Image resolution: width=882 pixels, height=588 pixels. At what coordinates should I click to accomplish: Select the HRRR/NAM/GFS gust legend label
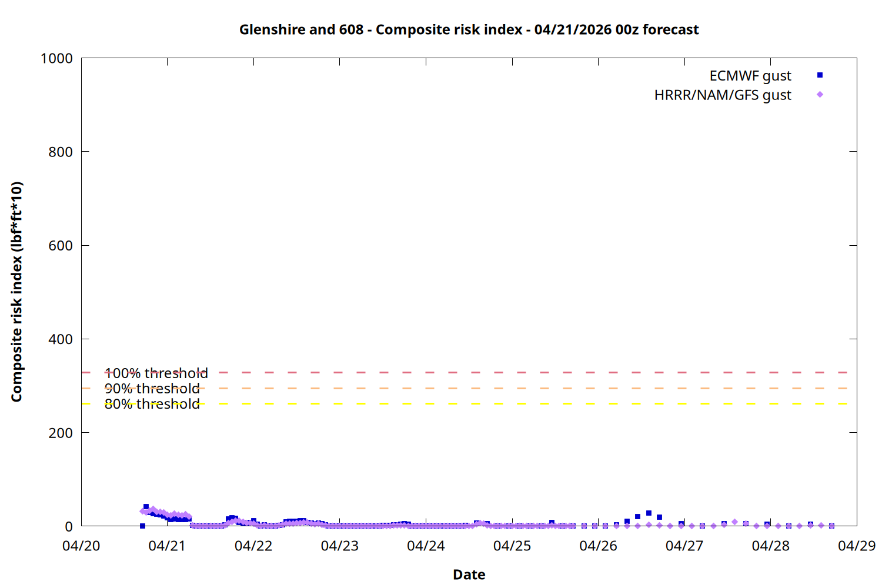(x=722, y=95)
